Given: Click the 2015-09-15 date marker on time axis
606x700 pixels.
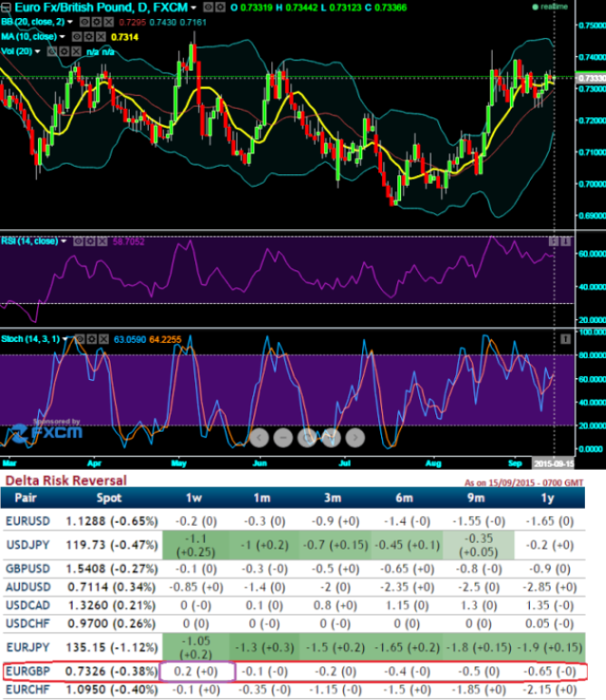Looking at the screenshot, I should [552, 462].
